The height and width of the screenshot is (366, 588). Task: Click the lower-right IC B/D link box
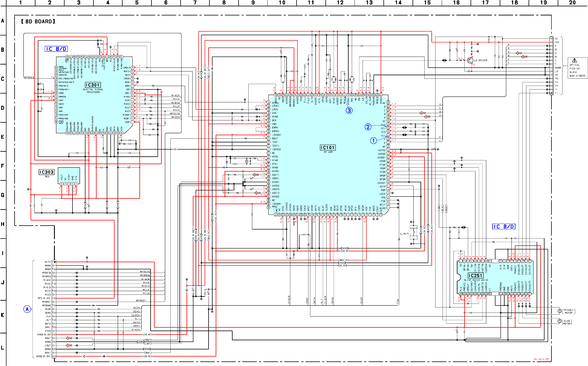[x=504, y=226]
